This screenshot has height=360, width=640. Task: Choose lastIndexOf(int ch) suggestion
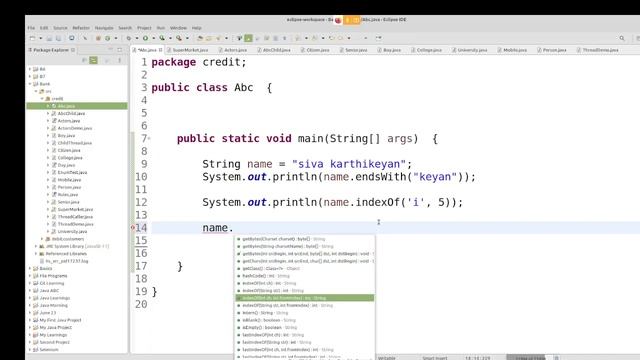(304, 335)
